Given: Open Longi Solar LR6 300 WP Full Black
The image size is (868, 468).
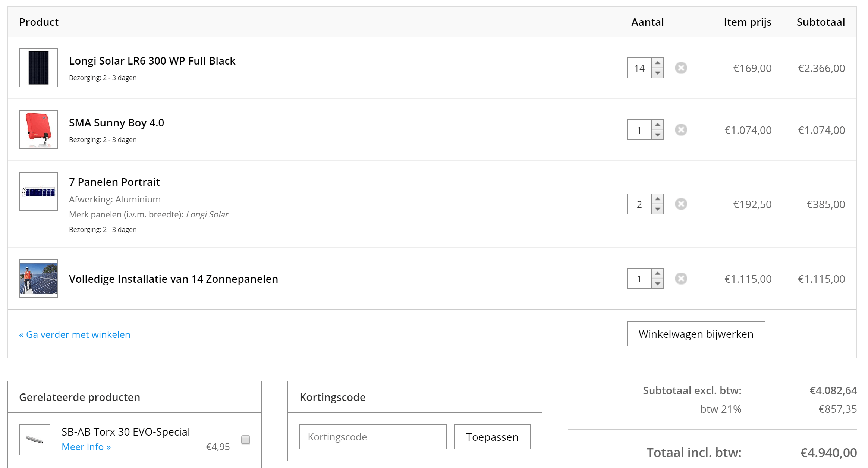Looking at the screenshot, I should pos(152,61).
